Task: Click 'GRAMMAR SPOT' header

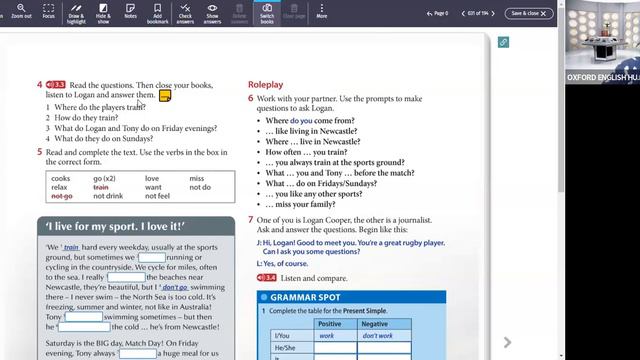Action: click(351, 297)
